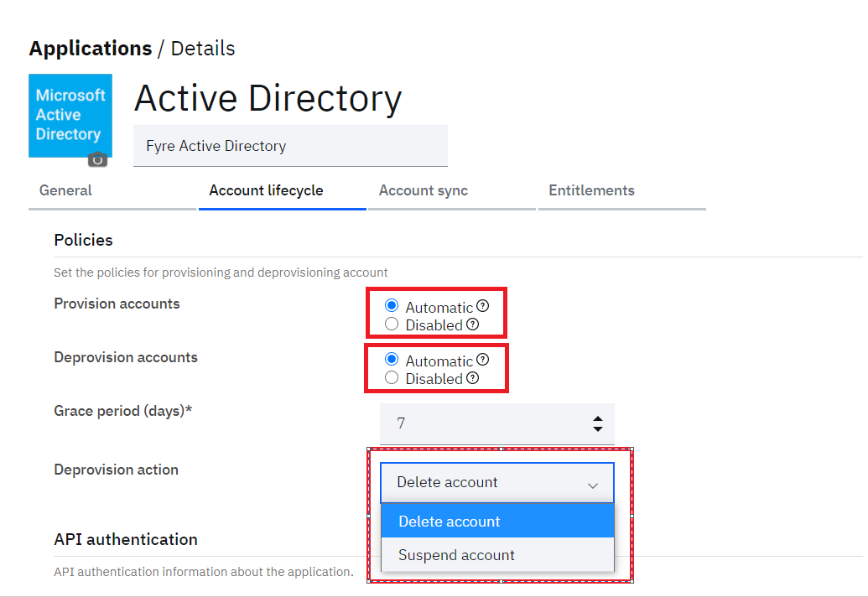Choose Delete account from dropdown list

click(x=497, y=522)
